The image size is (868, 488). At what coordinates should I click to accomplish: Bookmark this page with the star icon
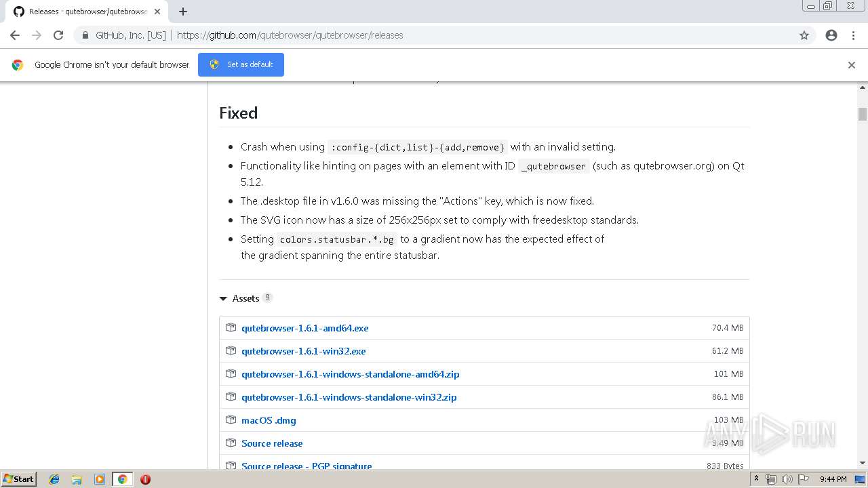point(804,35)
